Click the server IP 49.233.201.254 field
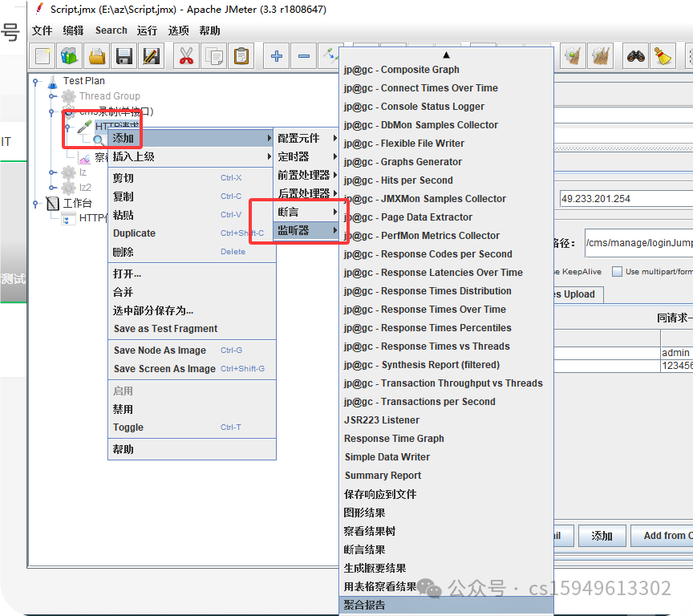The width and height of the screenshot is (693, 616). tap(626, 199)
